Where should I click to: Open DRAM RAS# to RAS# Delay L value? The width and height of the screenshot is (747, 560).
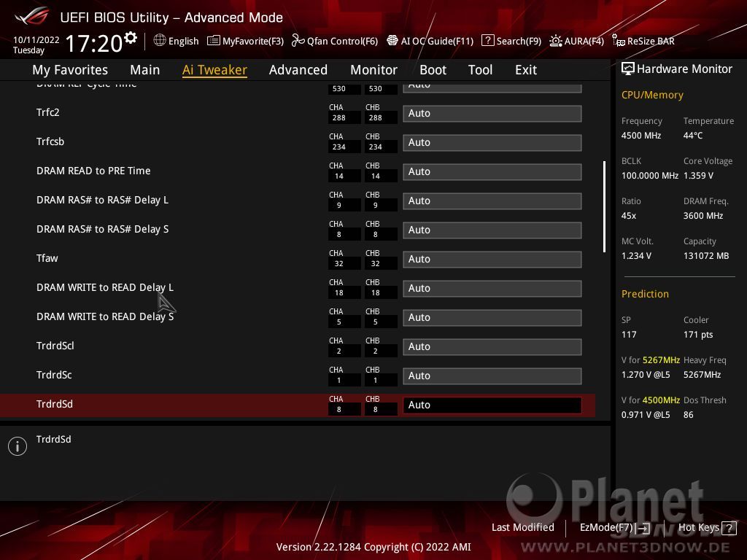click(x=492, y=201)
